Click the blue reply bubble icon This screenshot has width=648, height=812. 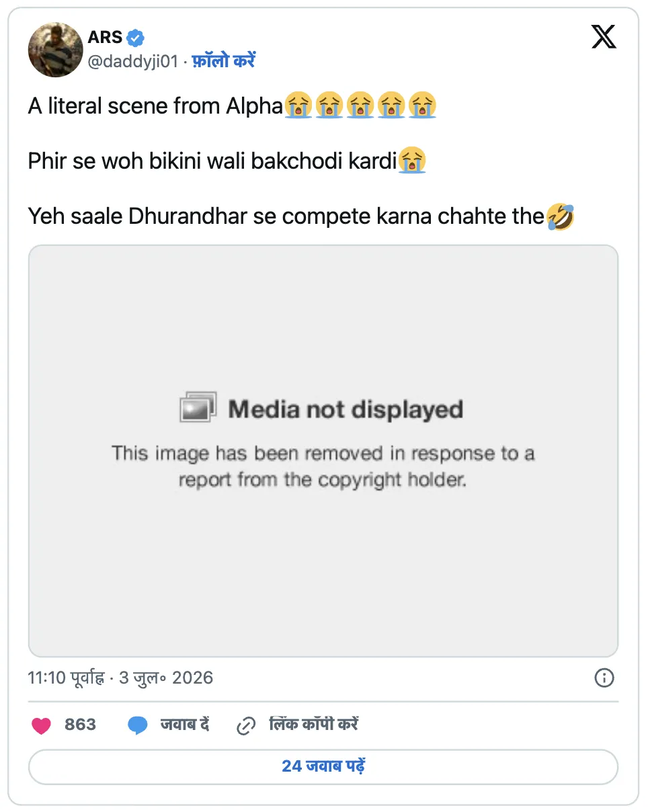pyautogui.click(x=138, y=725)
